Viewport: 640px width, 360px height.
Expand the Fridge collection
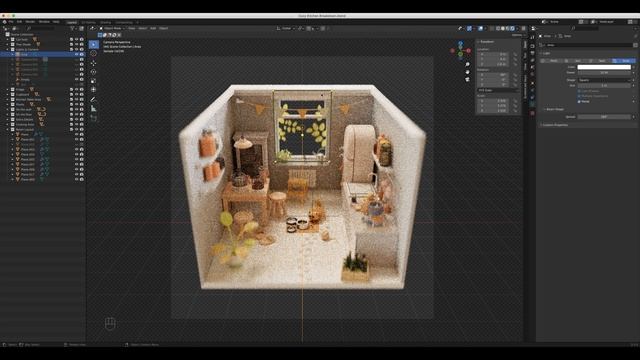pos(7,89)
